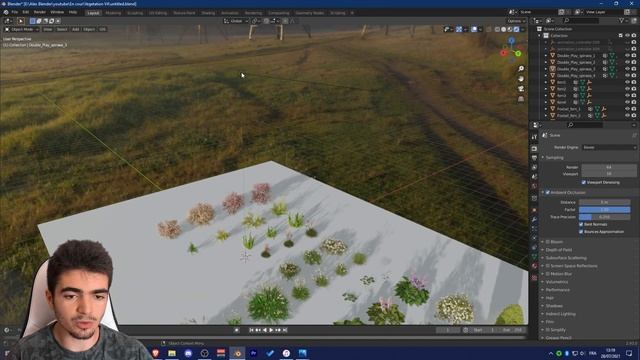Viewport: 640px width, 360px height.
Task: Open Blender from the Windows taskbar
Action: (237, 353)
